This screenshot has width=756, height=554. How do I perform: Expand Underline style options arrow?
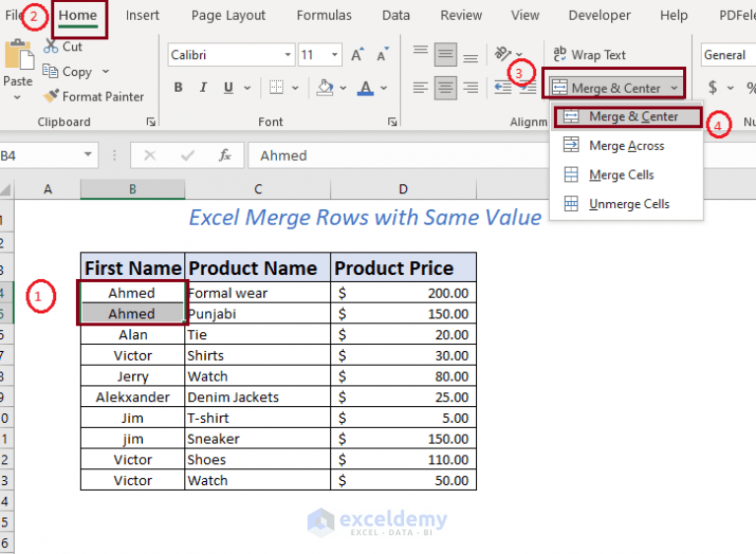tap(247, 88)
